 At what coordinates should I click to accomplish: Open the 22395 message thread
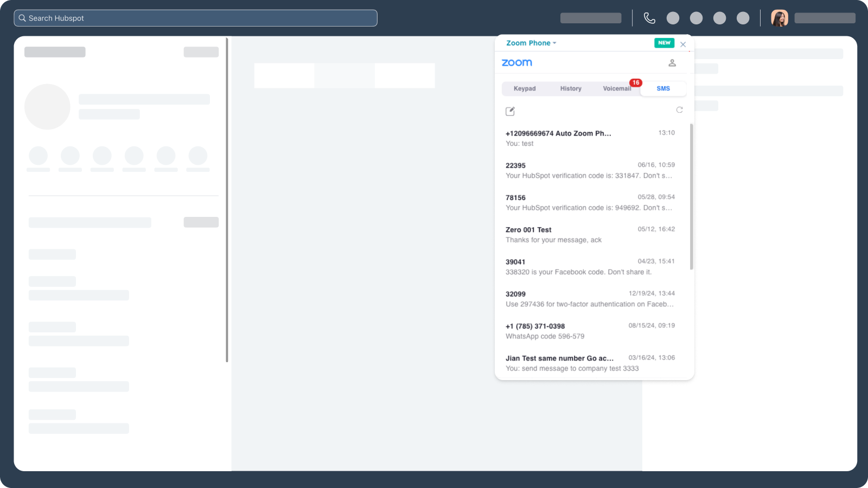click(590, 170)
